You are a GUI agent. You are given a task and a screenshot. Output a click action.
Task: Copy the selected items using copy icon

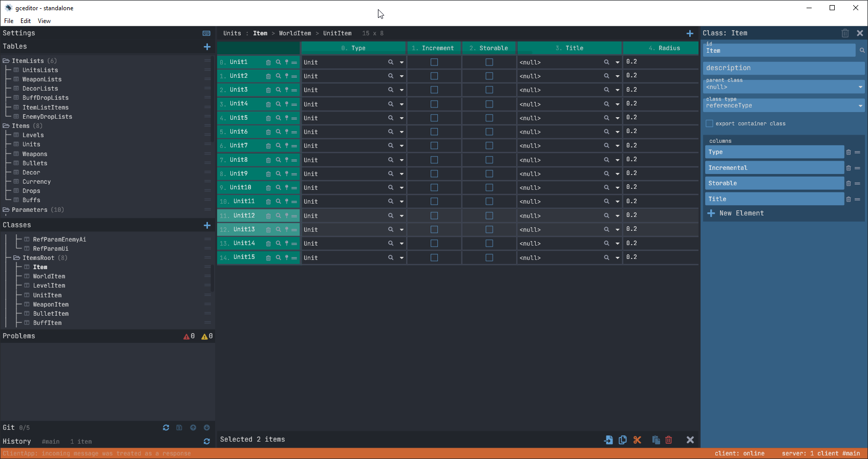coord(623,440)
